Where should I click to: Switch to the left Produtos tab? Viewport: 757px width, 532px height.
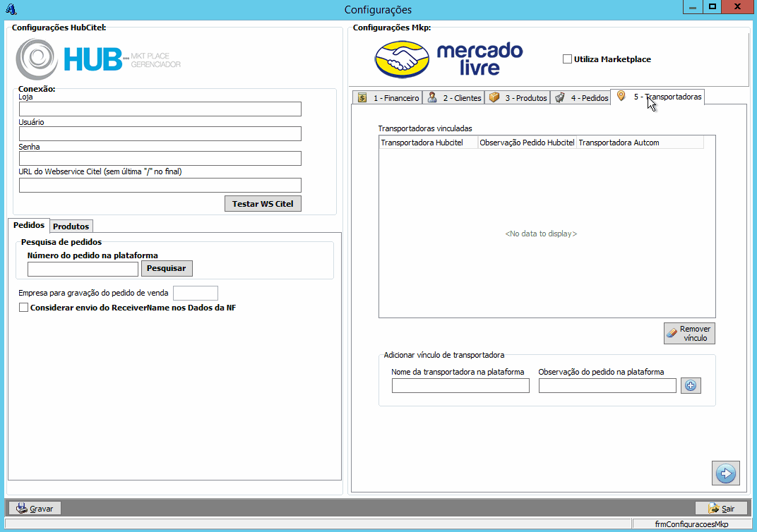(x=71, y=226)
